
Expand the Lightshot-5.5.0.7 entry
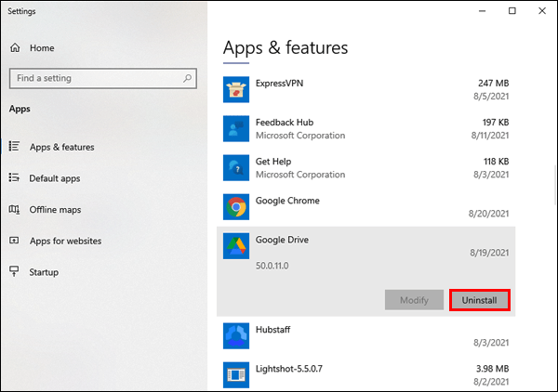pos(372,374)
